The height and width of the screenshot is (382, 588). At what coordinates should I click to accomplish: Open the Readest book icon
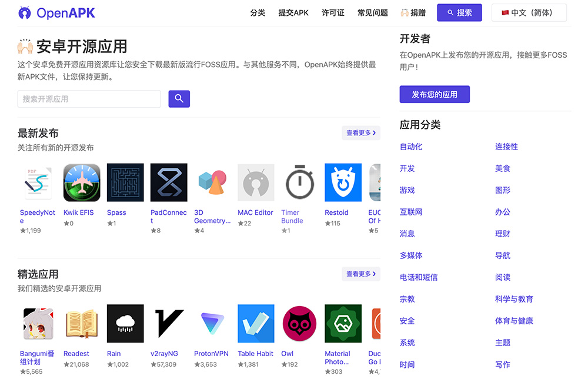(82, 324)
